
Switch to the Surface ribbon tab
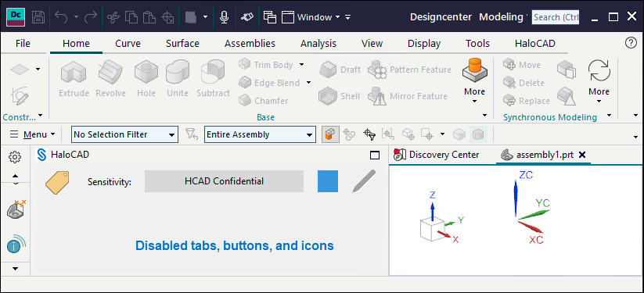click(182, 44)
